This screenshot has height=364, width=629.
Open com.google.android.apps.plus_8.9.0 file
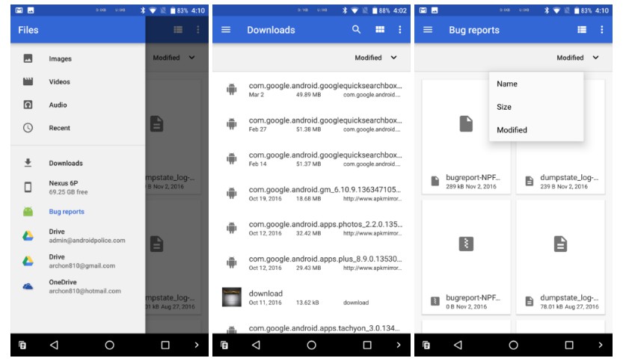pyautogui.click(x=311, y=262)
